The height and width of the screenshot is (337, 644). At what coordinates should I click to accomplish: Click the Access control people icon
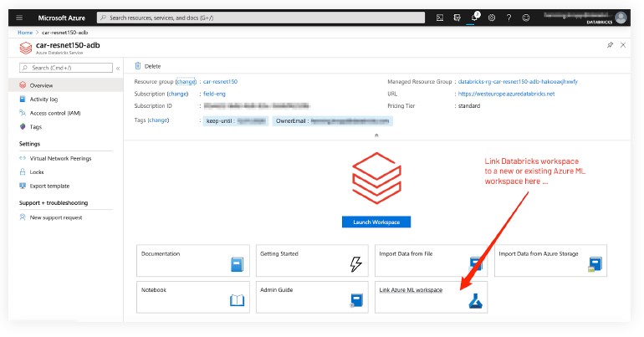[23, 112]
